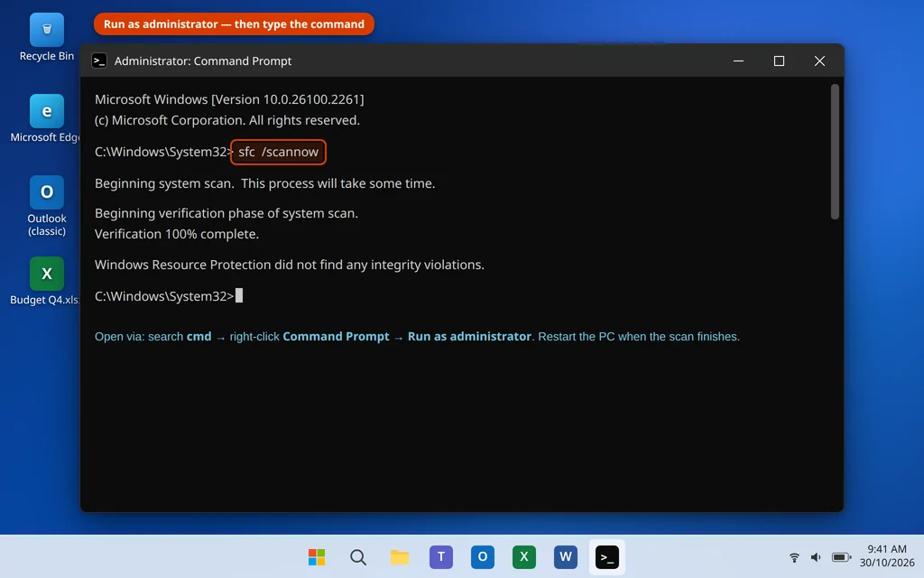Open the volume speaker tray icon

pyautogui.click(x=816, y=556)
